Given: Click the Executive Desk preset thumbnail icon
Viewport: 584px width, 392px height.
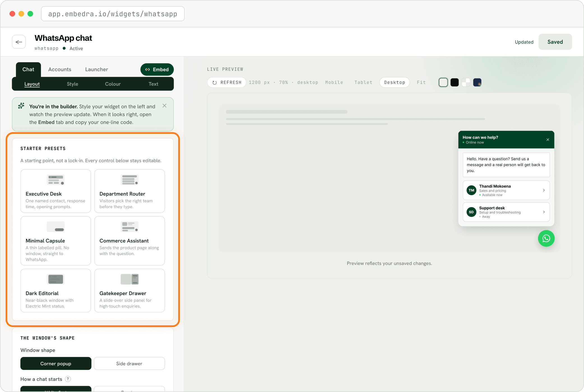Looking at the screenshot, I should tap(56, 180).
